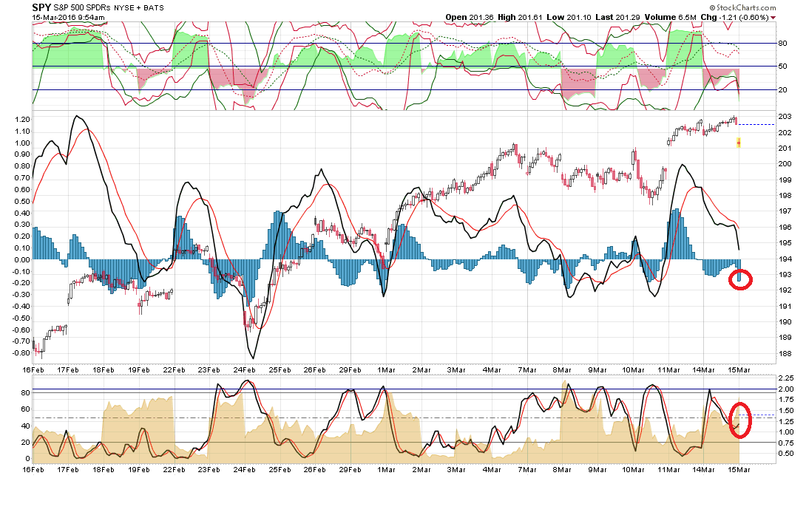This screenshot has height=532, width=806.
Task: Click the 15Mar date in main panel
Action: [739, 370]
